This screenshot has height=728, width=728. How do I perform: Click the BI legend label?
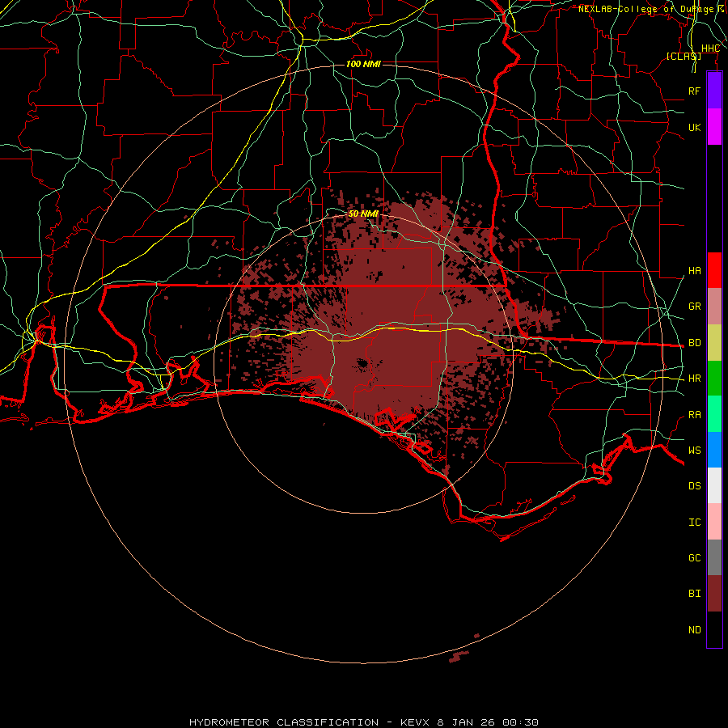694,594
